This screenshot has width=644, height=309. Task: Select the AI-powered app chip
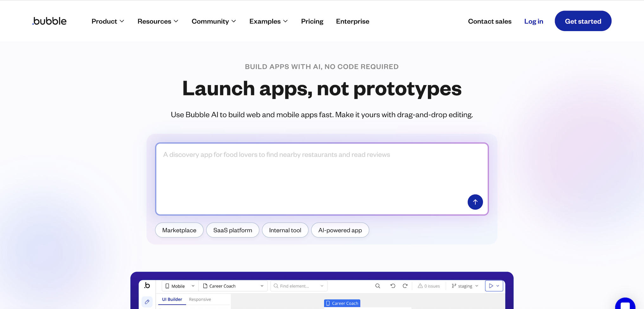pos(340,230)
